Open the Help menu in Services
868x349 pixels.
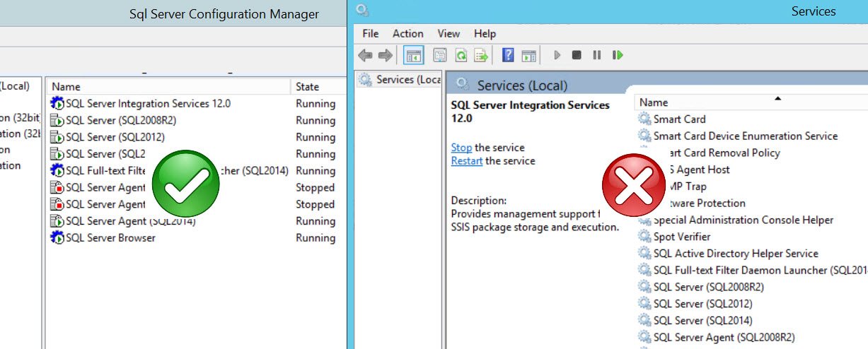coord(485,33)
